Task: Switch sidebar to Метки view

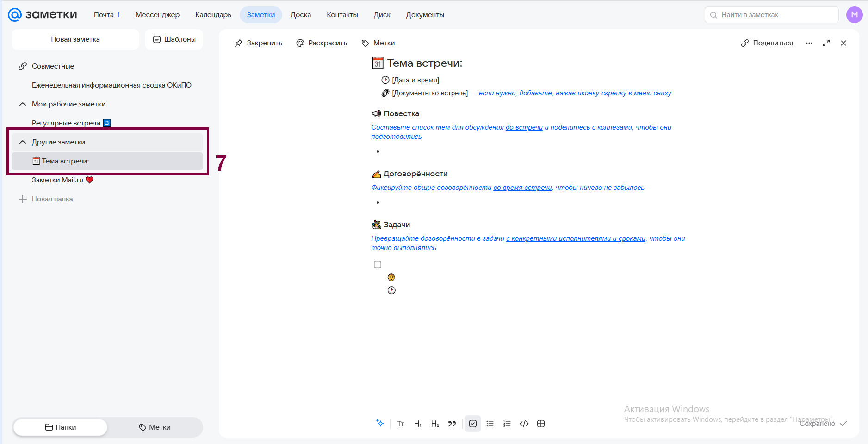Action: (x=155, y=427)
